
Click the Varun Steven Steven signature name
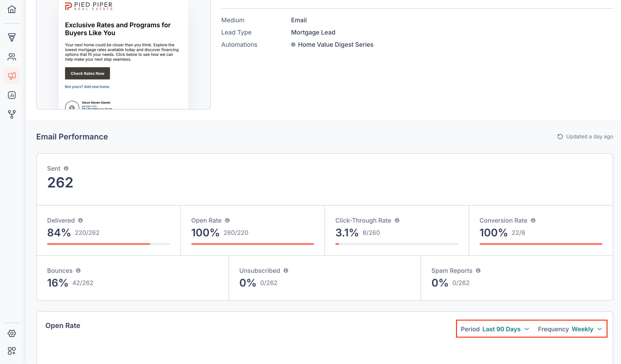pos(96,103)
